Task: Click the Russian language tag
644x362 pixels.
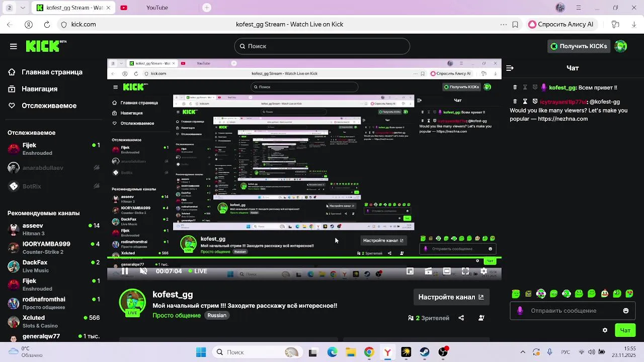Action: pyautogui.click(x=217, y=315)
